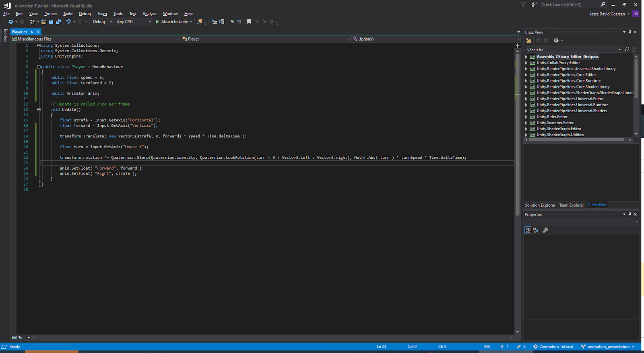Click the Property Pages wrench icon
The height and width of the screenshot is (353, 644).
tap(545, 230)
